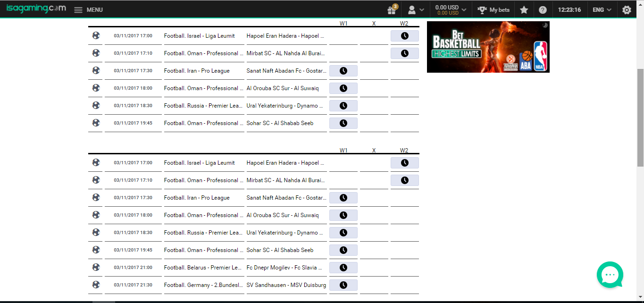The height and width of the screenshot is (303, 644).
Task: Click the user account icon
Action: coord(412,9)
